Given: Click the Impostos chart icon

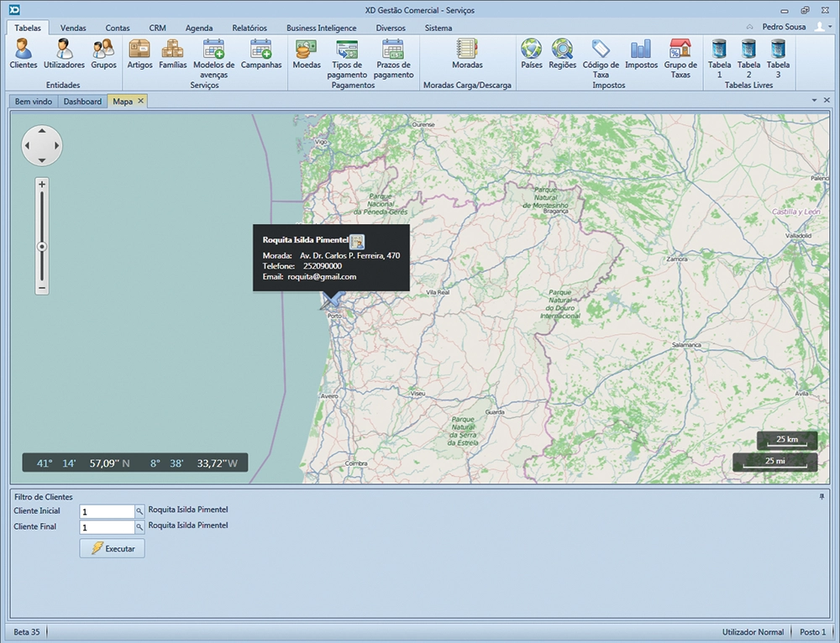Looking at the screenshot, I should tap(641, 54).
